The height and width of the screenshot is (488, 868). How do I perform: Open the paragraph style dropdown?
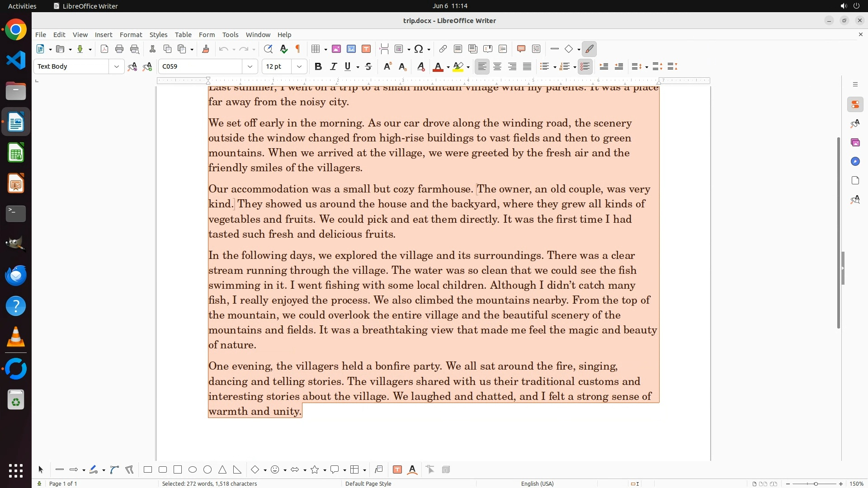(117, 67)
